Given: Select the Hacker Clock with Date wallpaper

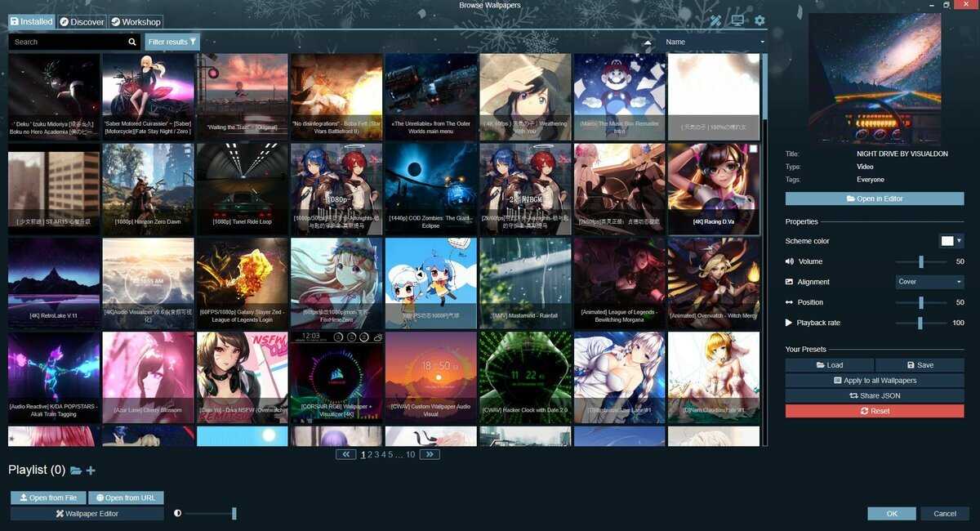Looking at the screenshot, I should (x=525, y=377).
